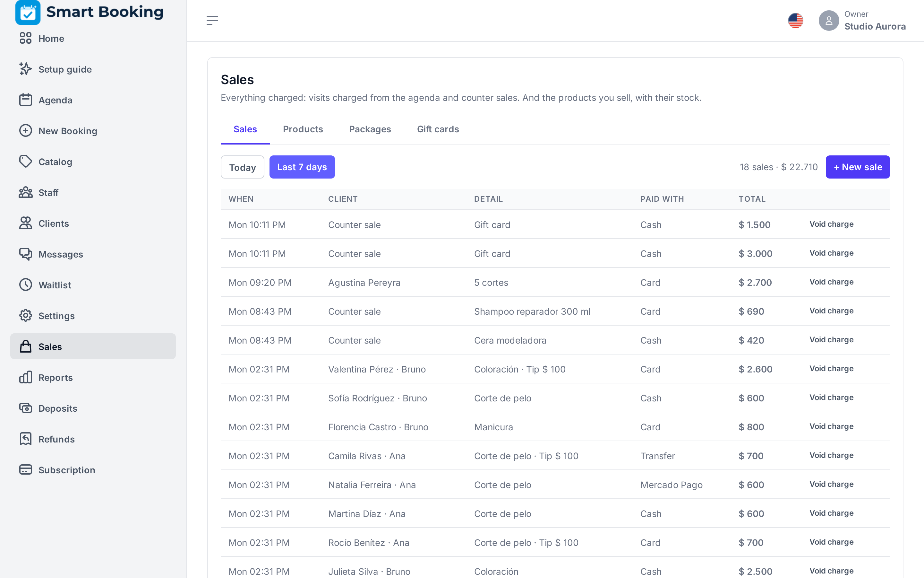Open the Reports bar chart icon

tap(26, 377)
